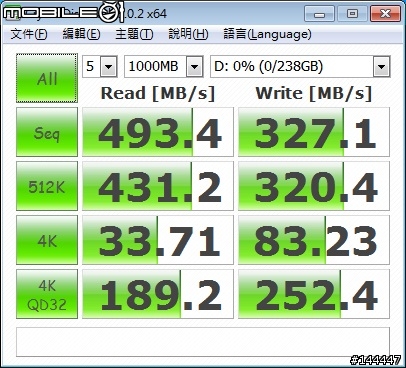Open the drive selection dropdown D: 0%

300,66
